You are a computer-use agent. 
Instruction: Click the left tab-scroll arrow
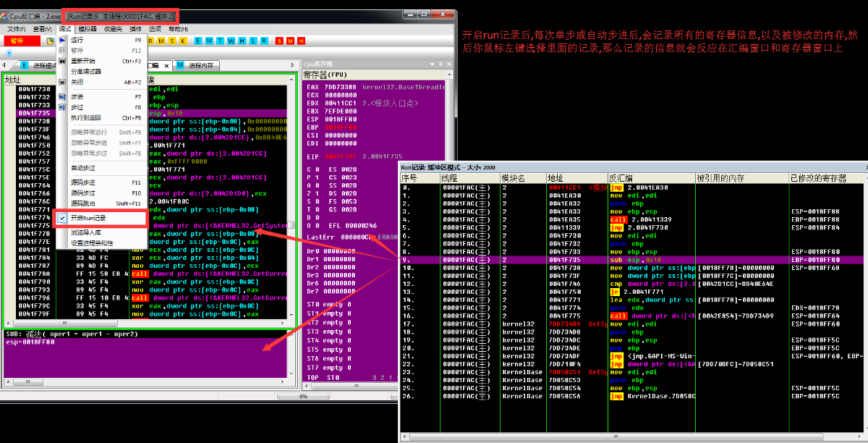4,65
